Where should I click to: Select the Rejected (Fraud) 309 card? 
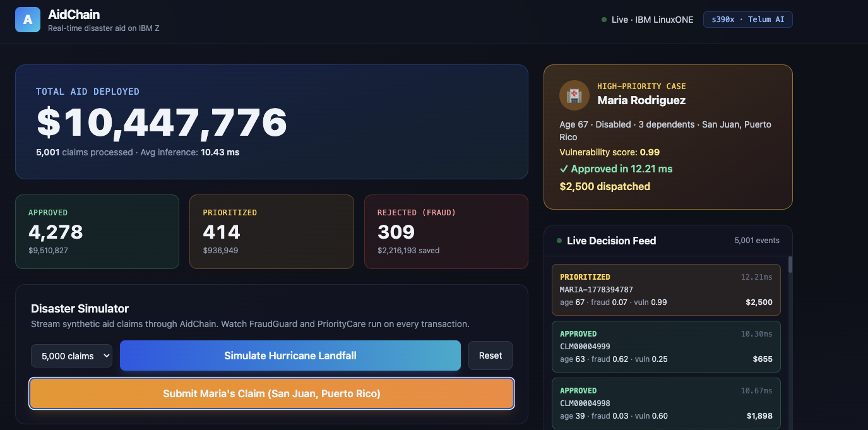tap(446, 232)
